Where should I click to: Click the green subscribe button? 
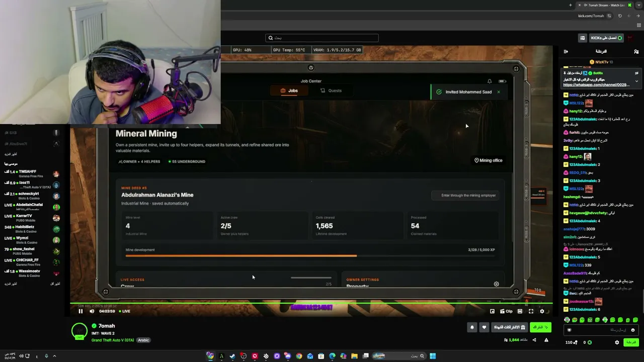point(541,327)
